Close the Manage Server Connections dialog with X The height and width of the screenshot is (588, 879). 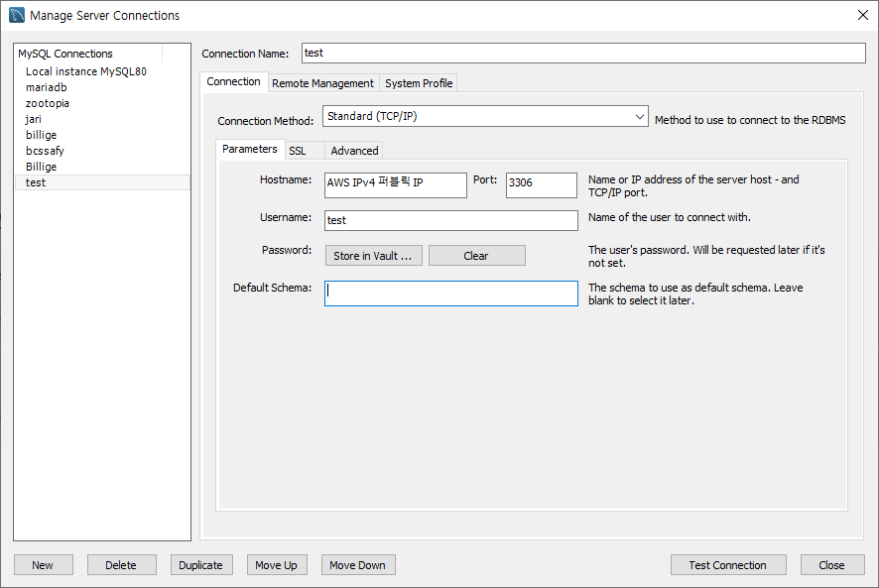(863, 15)
